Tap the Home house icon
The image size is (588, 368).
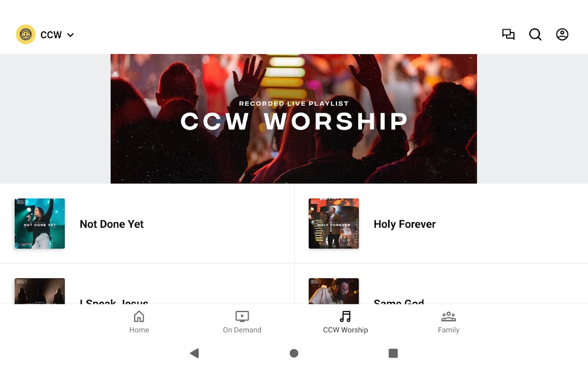139,316
